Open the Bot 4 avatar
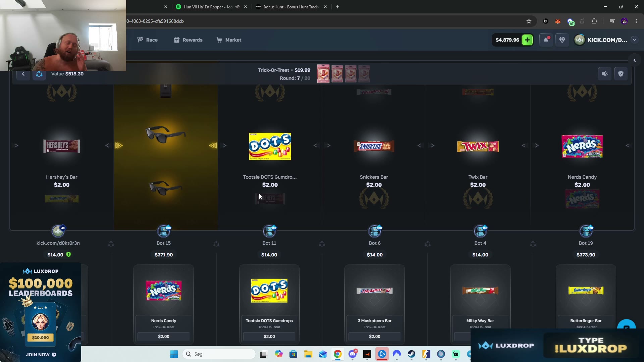Image resolution: width=644 pixels, height=362 pixels. (x=480, y=231)
